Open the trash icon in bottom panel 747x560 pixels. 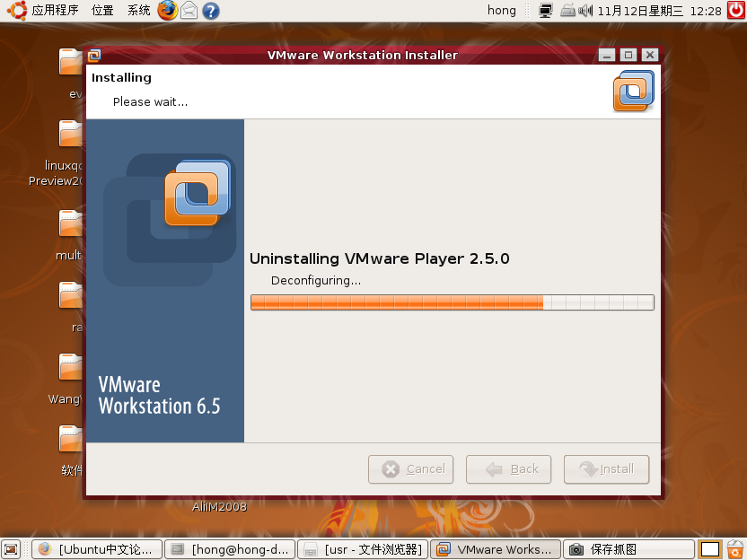[x=735, y=549]
